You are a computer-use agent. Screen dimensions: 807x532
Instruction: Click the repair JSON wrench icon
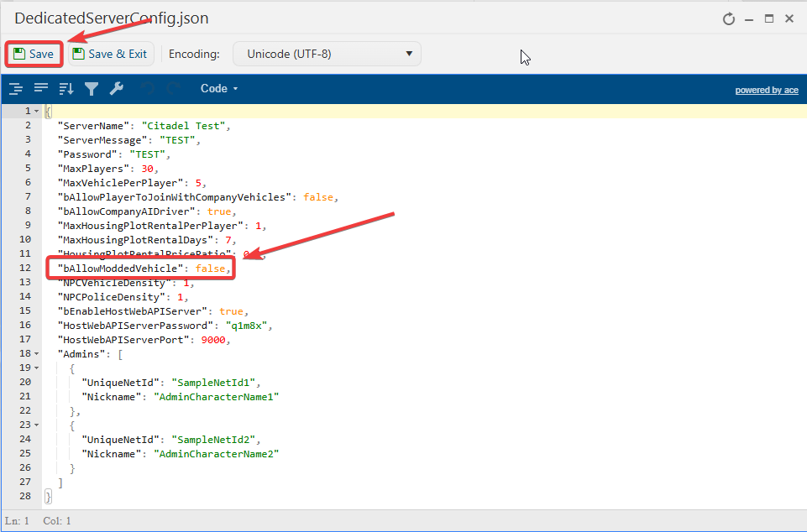coord(117,88)
